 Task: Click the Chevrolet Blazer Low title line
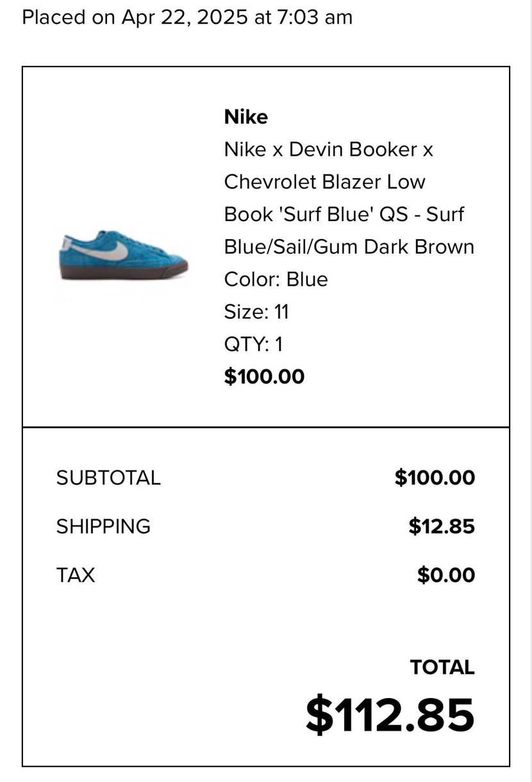coord(324,182)
